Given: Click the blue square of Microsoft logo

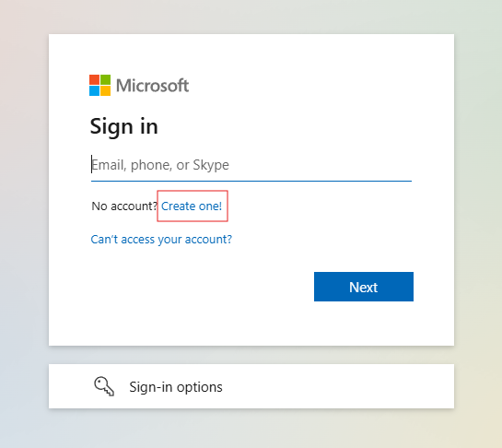Looking at the screenshot, I should coord(94,90).
